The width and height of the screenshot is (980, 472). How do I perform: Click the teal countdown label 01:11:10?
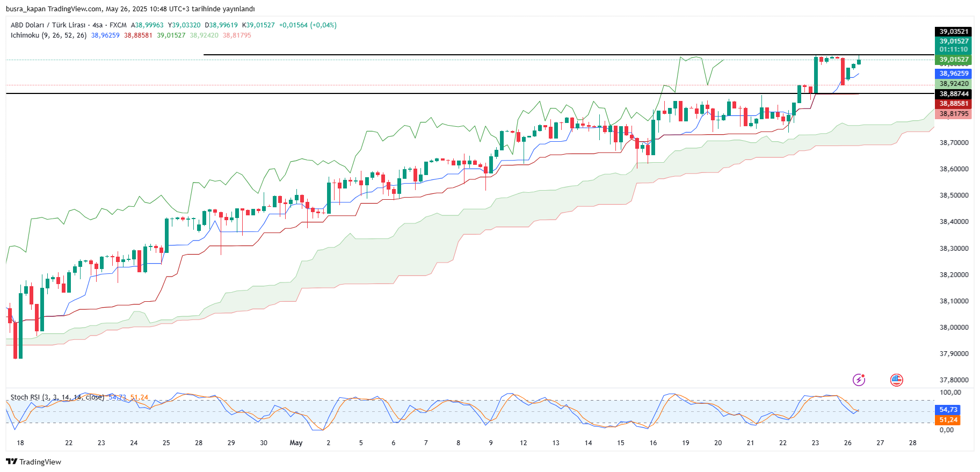coord(954,49)
